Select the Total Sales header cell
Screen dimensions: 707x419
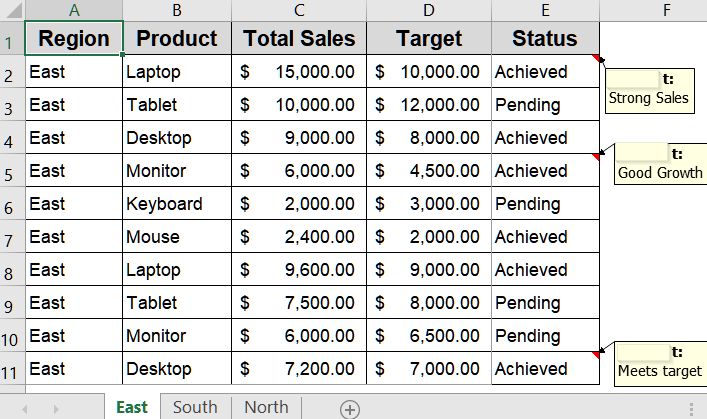[299, 38]
